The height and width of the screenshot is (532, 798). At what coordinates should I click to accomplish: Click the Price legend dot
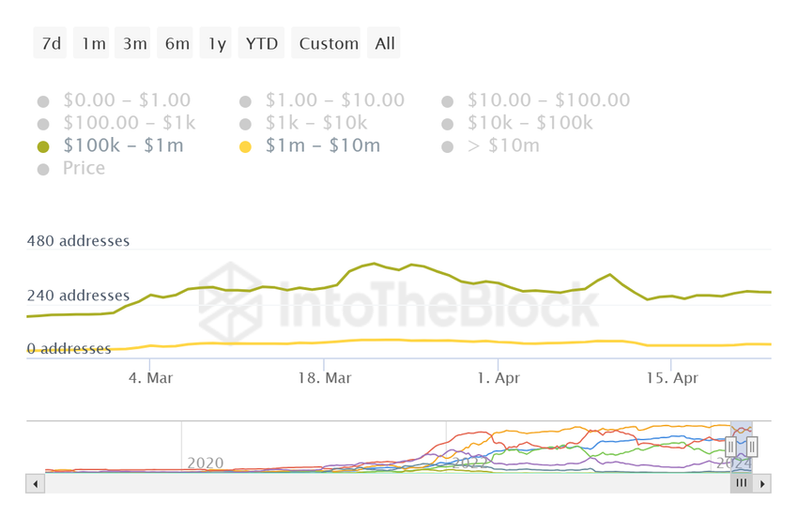[43, 169]
